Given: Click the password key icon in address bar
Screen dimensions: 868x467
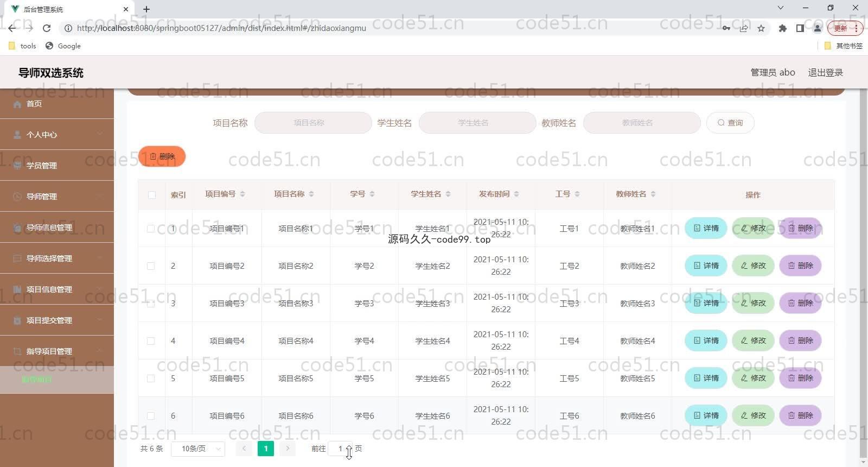Looking at the screenshot, I should click(726, 28).
